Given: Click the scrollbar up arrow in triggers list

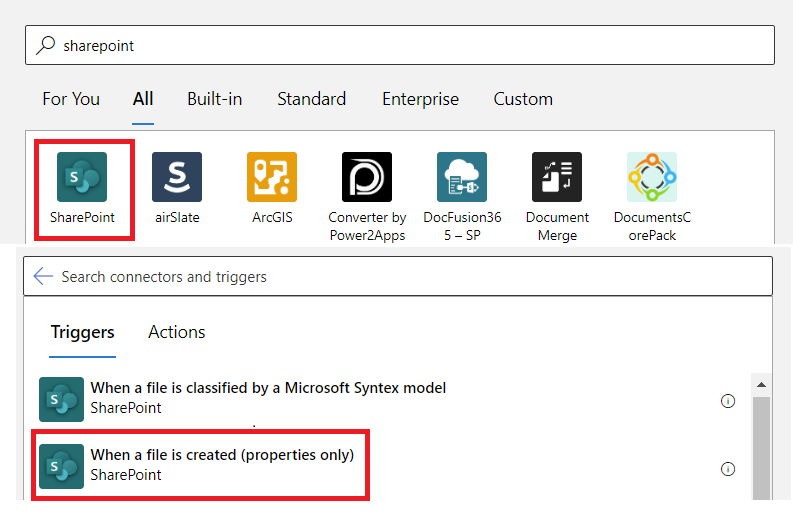Looking at the screenshot, I should [x=761, y=385].
